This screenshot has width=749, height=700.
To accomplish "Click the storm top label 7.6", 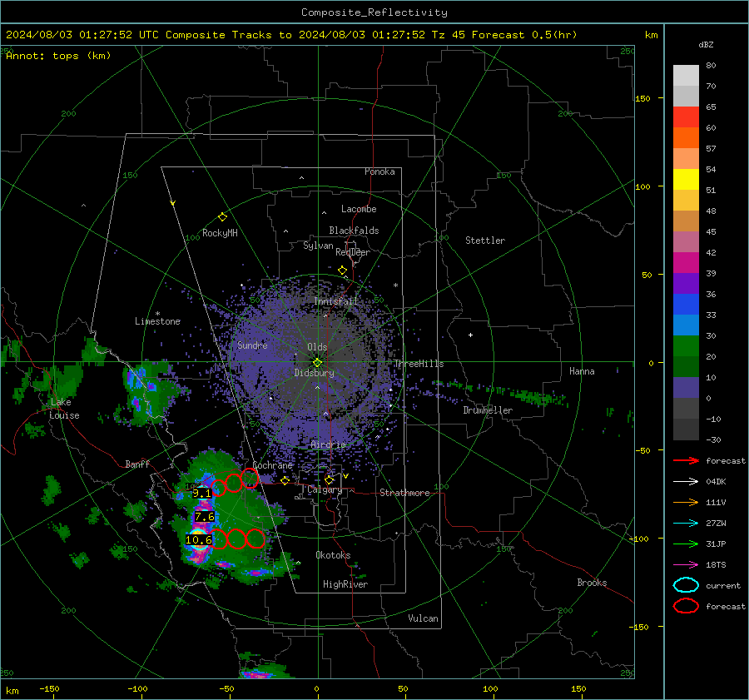I will point(205,517).
